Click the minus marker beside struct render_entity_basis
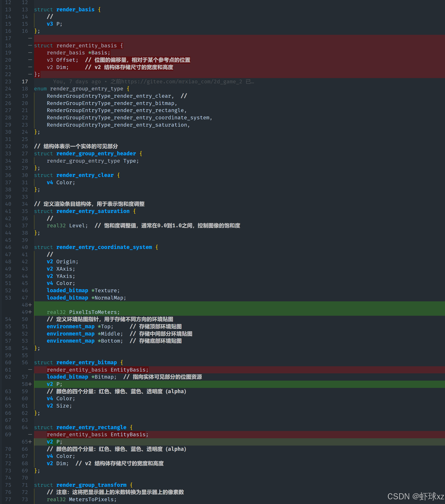Viewport: 445px width, 504px height. tap(30, 45)
